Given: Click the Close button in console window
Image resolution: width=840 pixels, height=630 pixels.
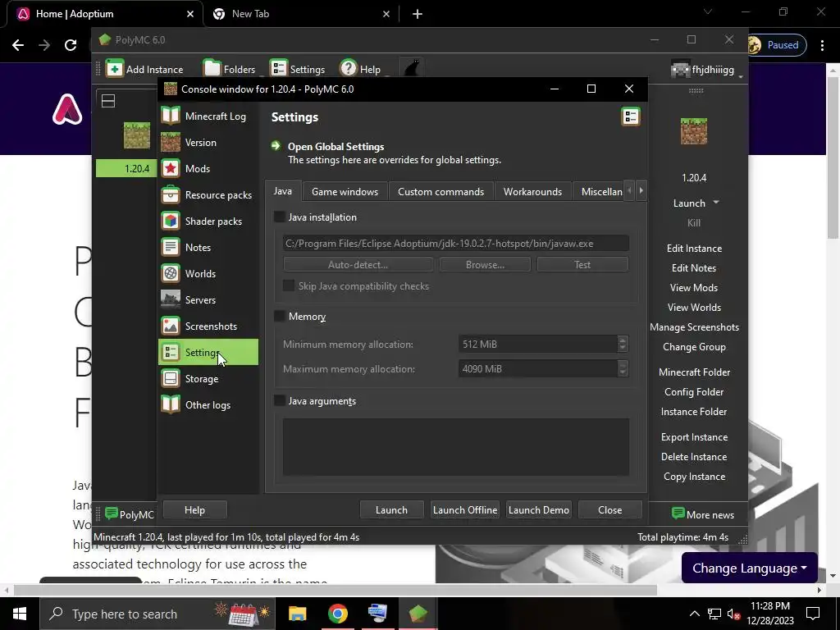Looking at the screenshot, I should (610, 510).
